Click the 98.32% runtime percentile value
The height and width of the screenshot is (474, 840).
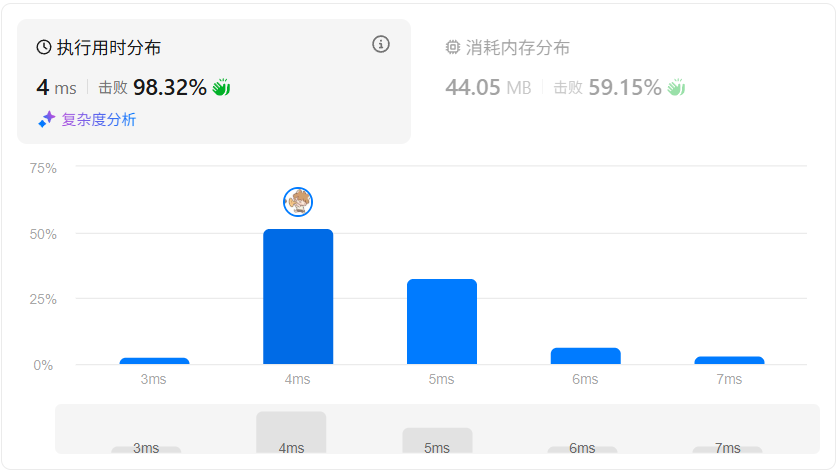coord(170,87)
